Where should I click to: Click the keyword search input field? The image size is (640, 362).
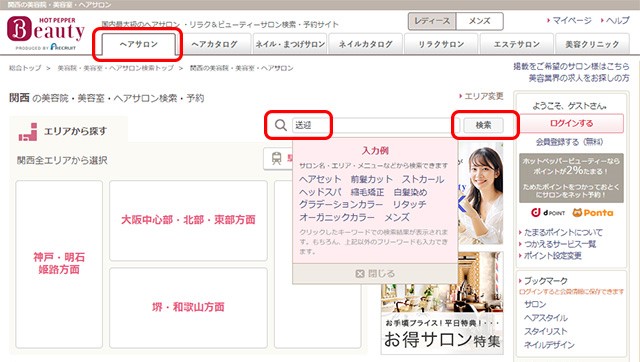(x=376, y=125)
